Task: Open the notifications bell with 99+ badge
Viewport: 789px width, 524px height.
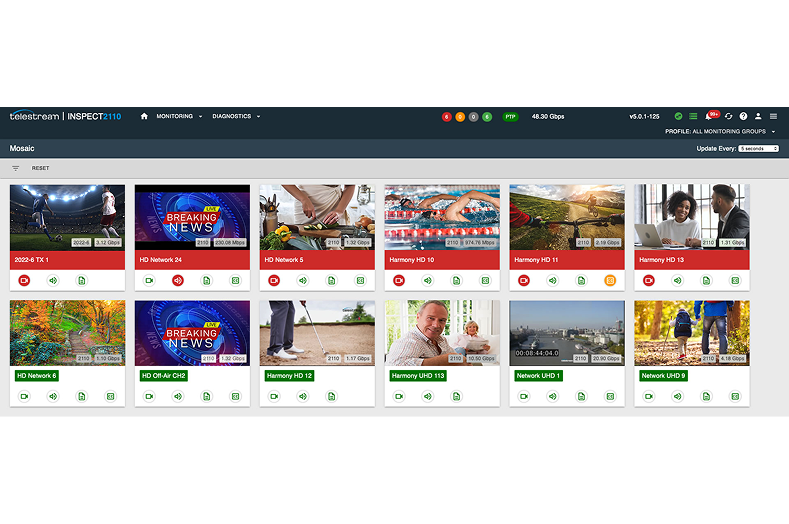Action: pos(711,116)
